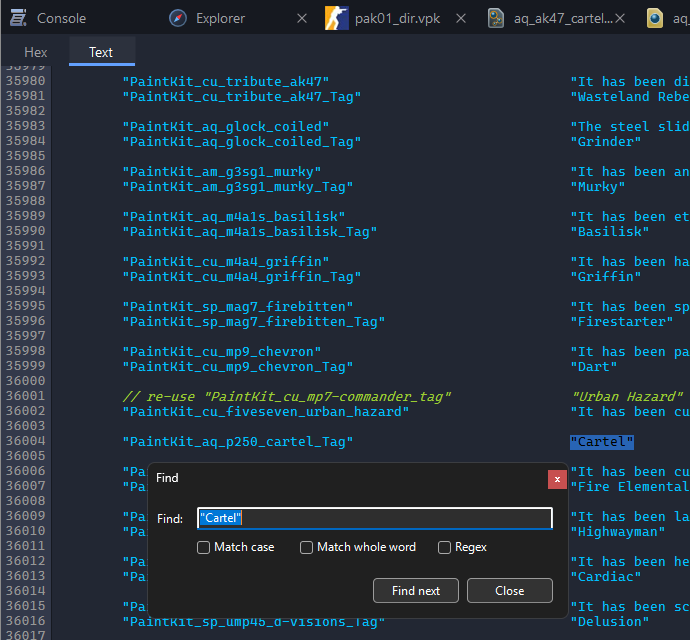Open the Console tab
Viewport: 690px width, 640px height.
click(x=62, y=18)
